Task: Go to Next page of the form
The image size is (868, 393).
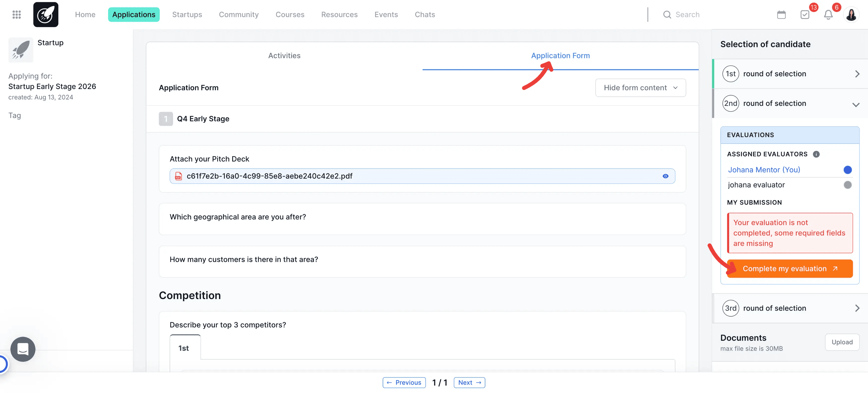Action: tap(469, 383)
